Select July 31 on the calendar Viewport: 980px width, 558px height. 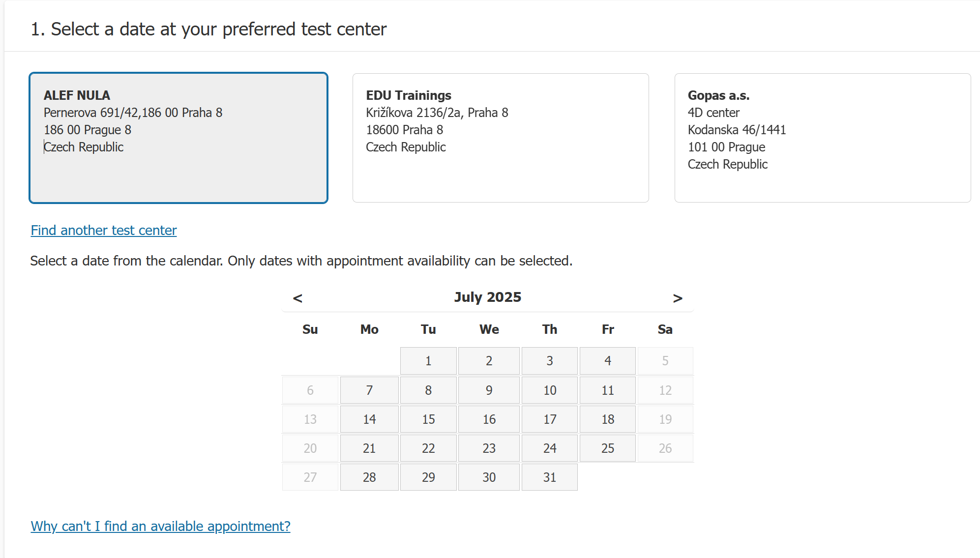(x=549, y=477)
